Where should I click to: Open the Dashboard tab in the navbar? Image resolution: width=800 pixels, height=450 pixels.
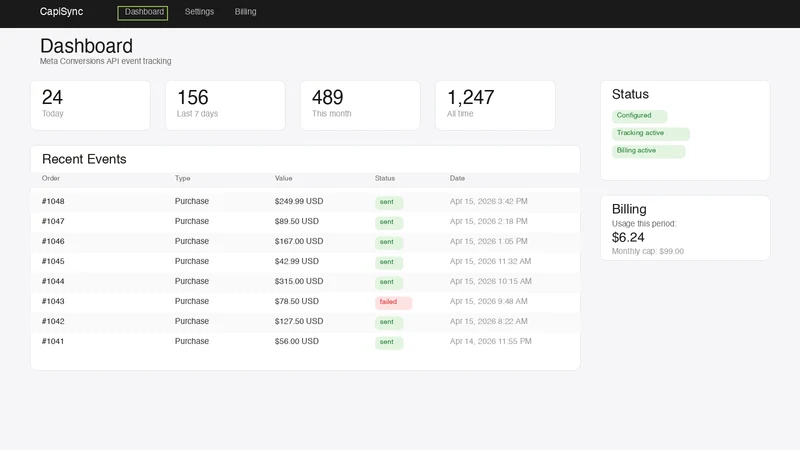click(x=143, y=13)
